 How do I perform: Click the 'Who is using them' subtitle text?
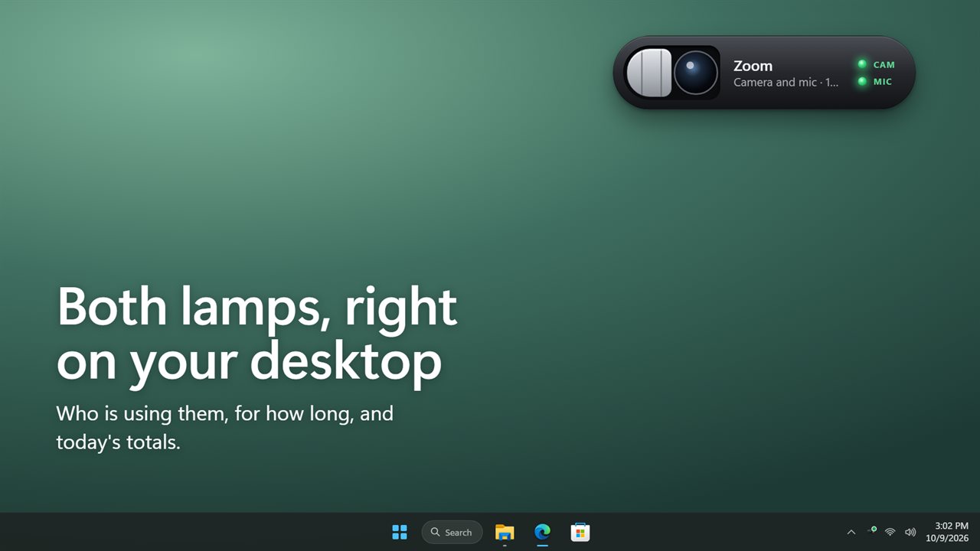click(224, 428)
